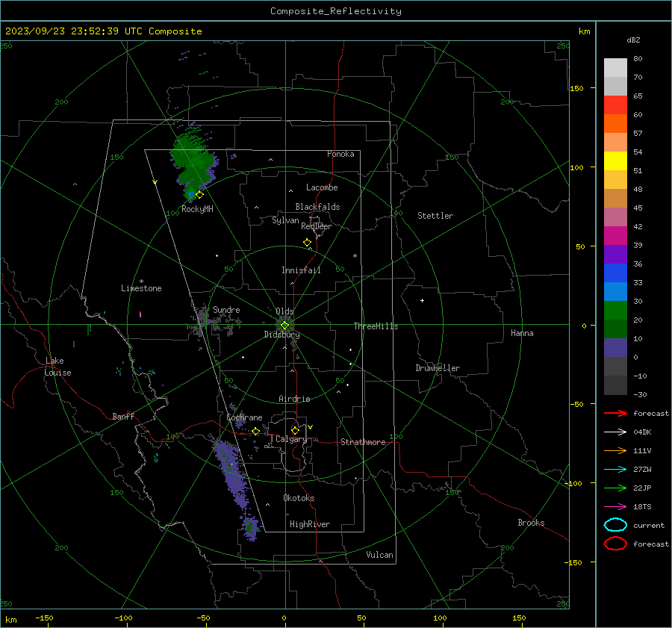672x628 pixels.
Task: Select the magenta swatch in dBZ scale
Action: (x=615, y=236)
